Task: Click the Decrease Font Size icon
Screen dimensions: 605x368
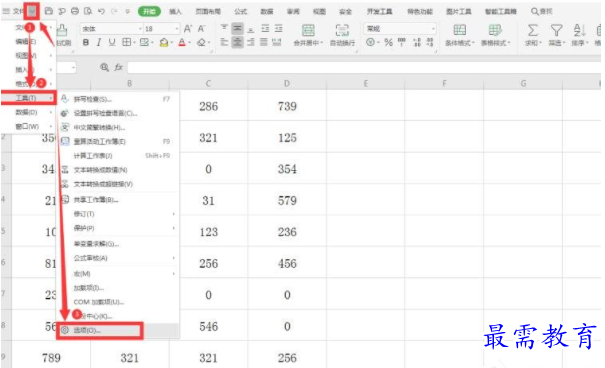Action: click(201, 29)
